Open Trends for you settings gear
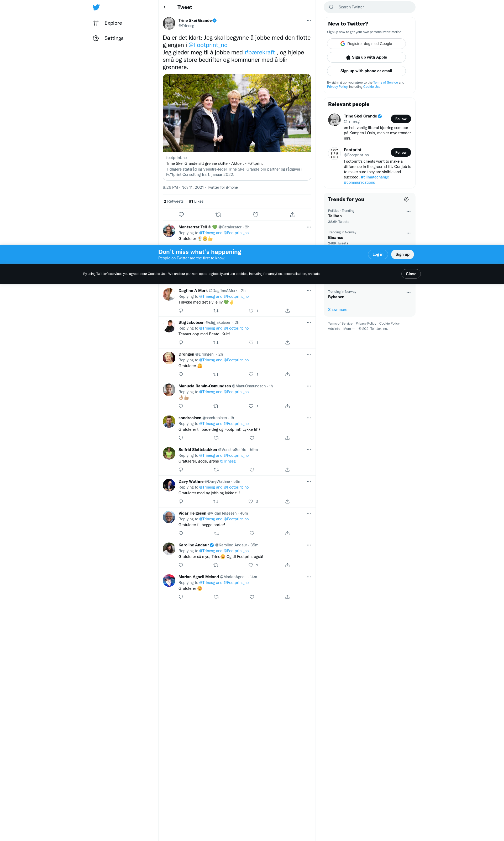 tap(406, 199)
